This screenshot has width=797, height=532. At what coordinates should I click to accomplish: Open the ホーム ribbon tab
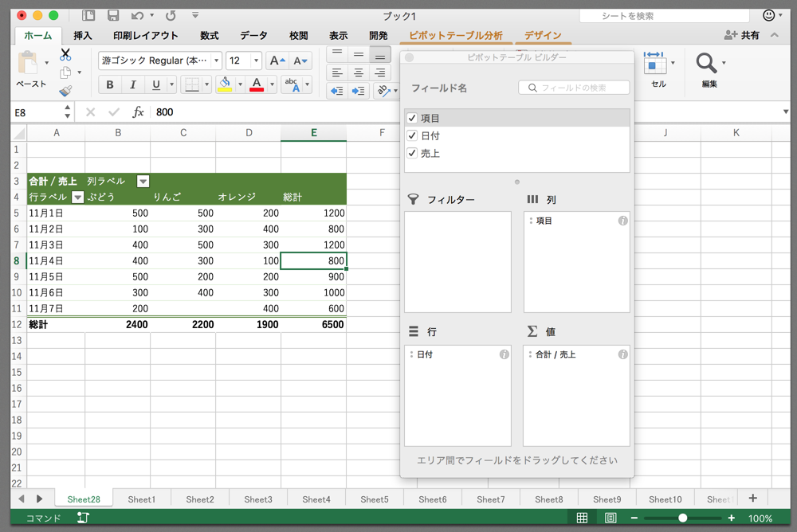pyautogui.click(x=37, y=36)
